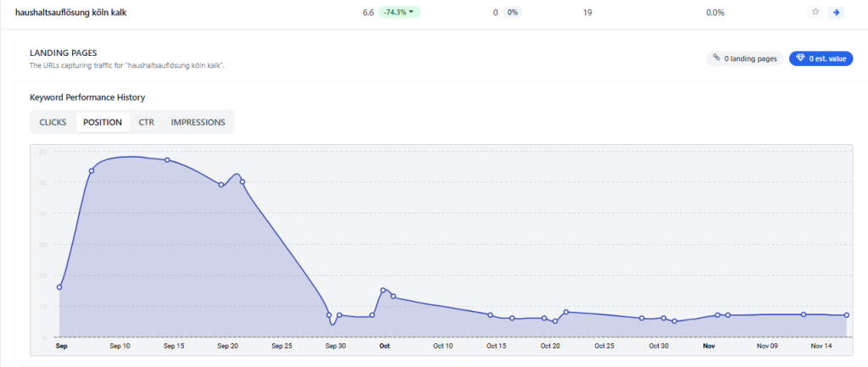The height and width of the screenshot is (367, 868).
Task: Click the 19 impressions value
Action: [x=587, y=12]
